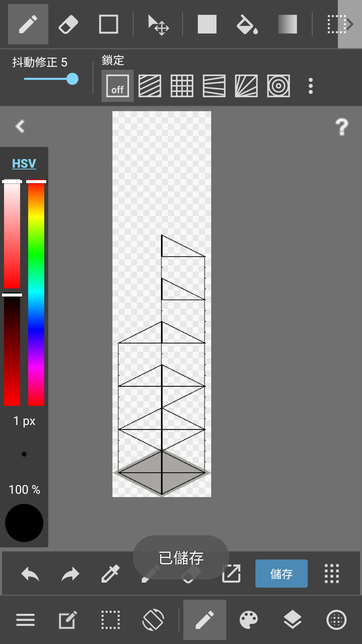Adjust the 抖動修正 stabilizer slider handle
The image size is (362, 644).
point(72,79)
